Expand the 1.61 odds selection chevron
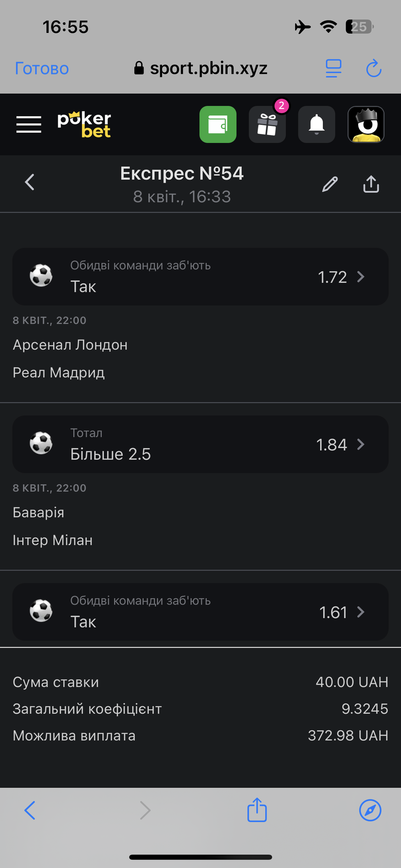 361,612
